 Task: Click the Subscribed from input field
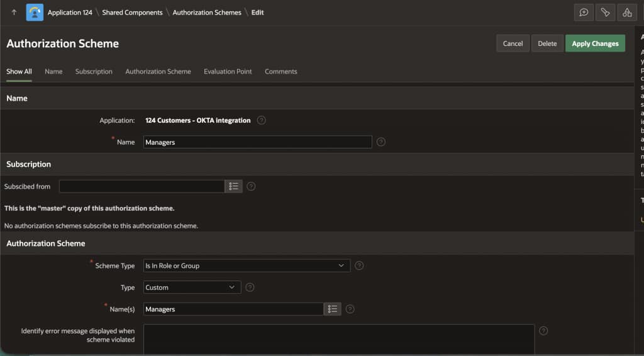142,186
